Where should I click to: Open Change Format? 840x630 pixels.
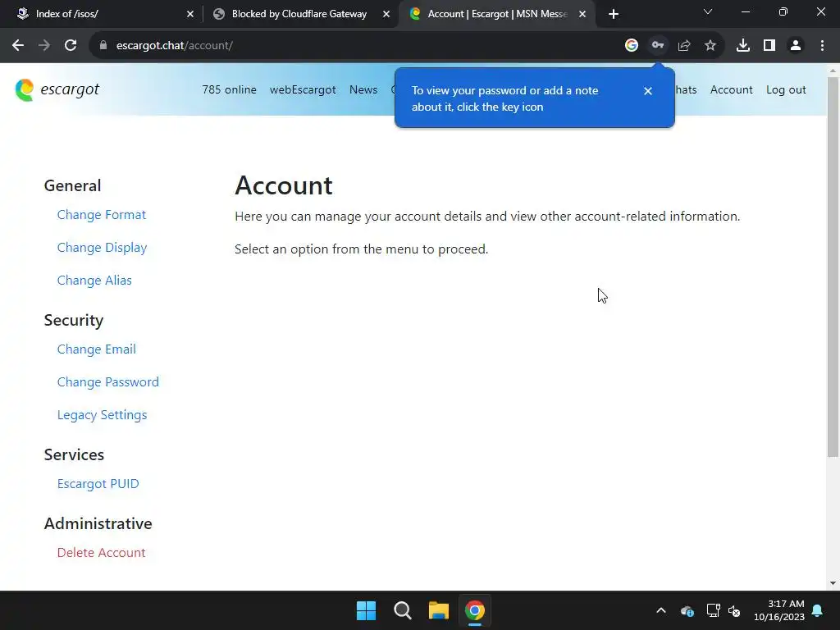pos(101,214)
